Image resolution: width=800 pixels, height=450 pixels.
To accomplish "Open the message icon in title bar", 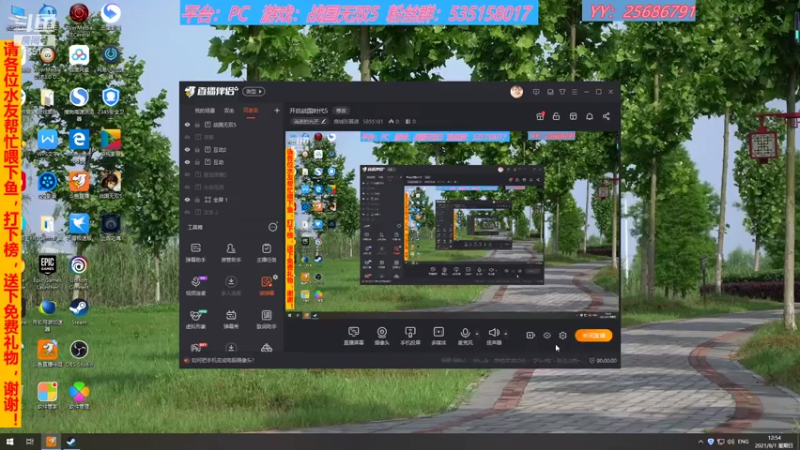I will coord(536,92).
